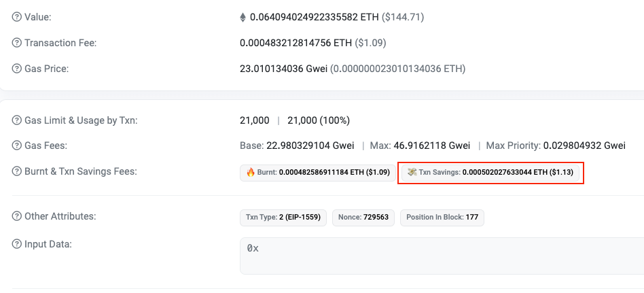Click the transaction fee 0.000483212814756 ETH amount
The image size is (644, 293).
click(x=296, y=43)
